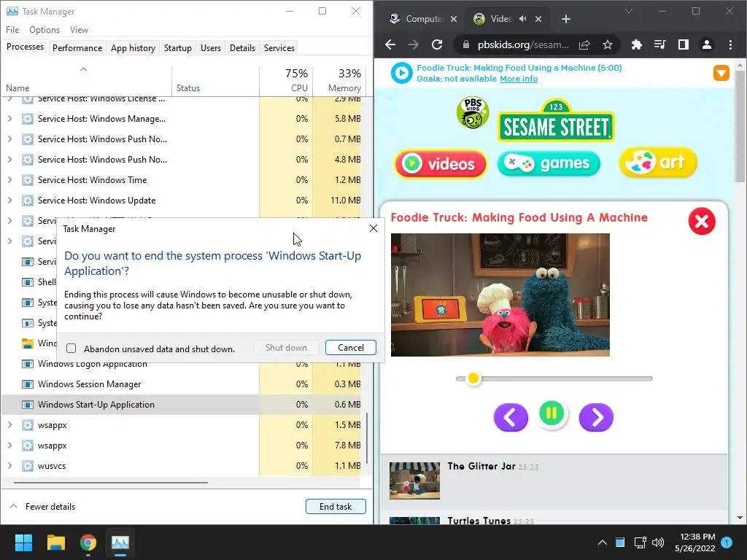Click the blue play circle icon in banner
This screenshot has width=747, height=560.
coord(402,73)
